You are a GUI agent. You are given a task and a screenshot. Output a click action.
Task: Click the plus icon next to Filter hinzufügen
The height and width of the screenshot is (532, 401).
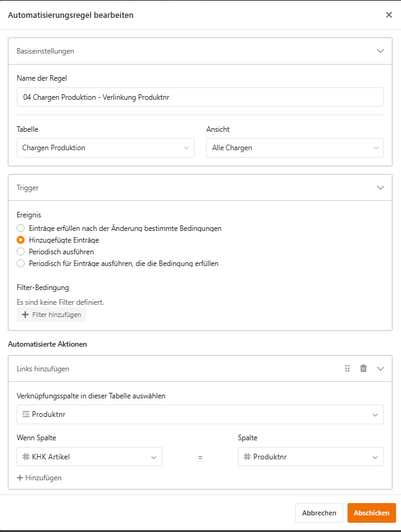click(x=25, y=315)
